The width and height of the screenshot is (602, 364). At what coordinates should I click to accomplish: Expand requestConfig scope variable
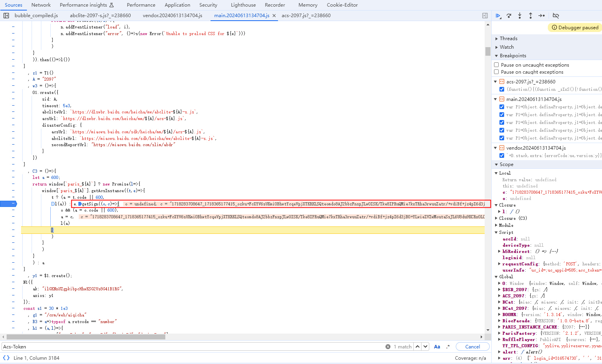coord(499,264)
